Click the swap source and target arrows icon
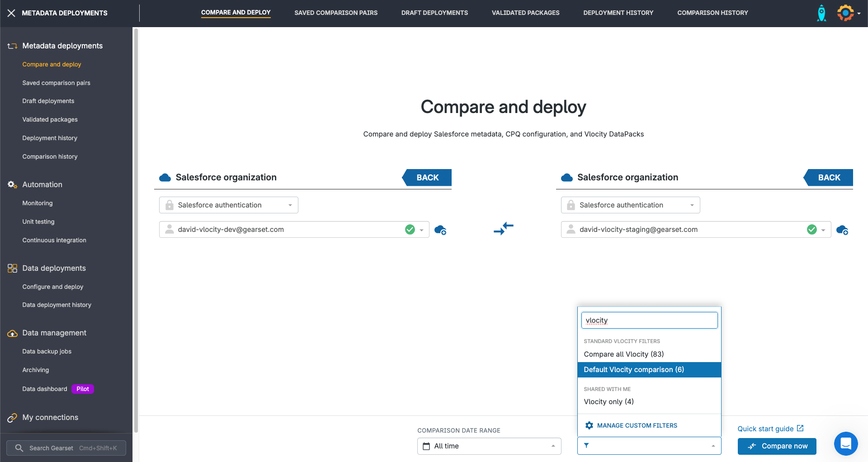The height and width of the screenshot is (462, 868). [503, 229]
